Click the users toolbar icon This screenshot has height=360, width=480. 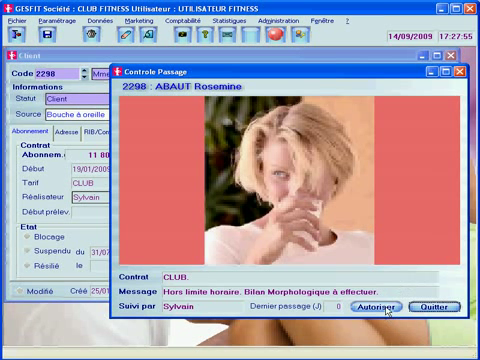tap(301, 34)
